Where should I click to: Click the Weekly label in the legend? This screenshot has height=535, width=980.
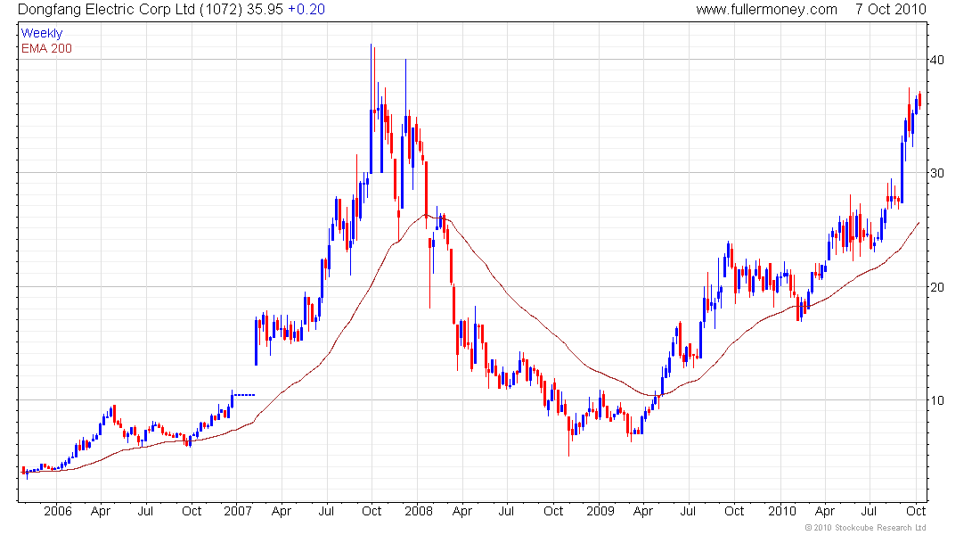click(42, 33)
